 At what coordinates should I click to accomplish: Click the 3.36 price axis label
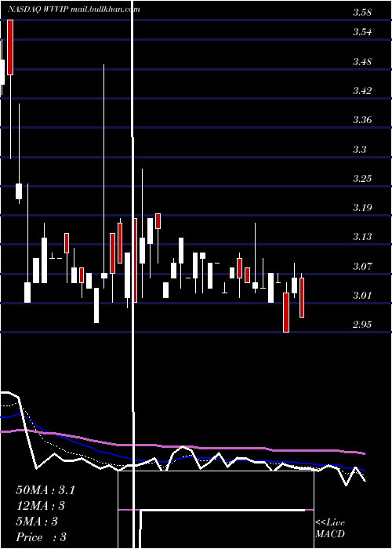click(x=362, y=120)
